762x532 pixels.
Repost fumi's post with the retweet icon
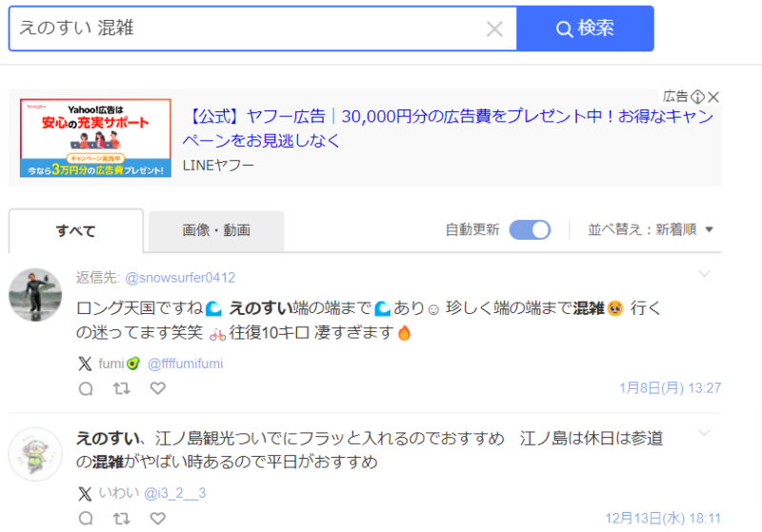point(122,388)
